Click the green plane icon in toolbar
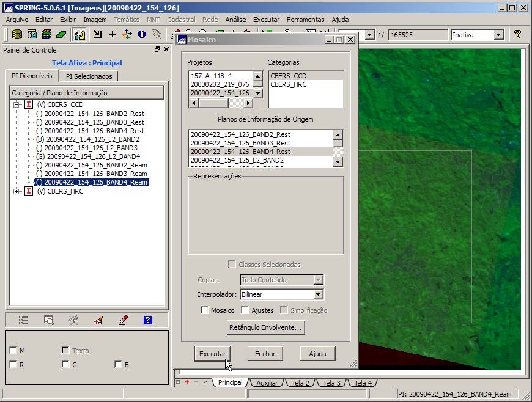The image size is (532, 402). (61, 35)
